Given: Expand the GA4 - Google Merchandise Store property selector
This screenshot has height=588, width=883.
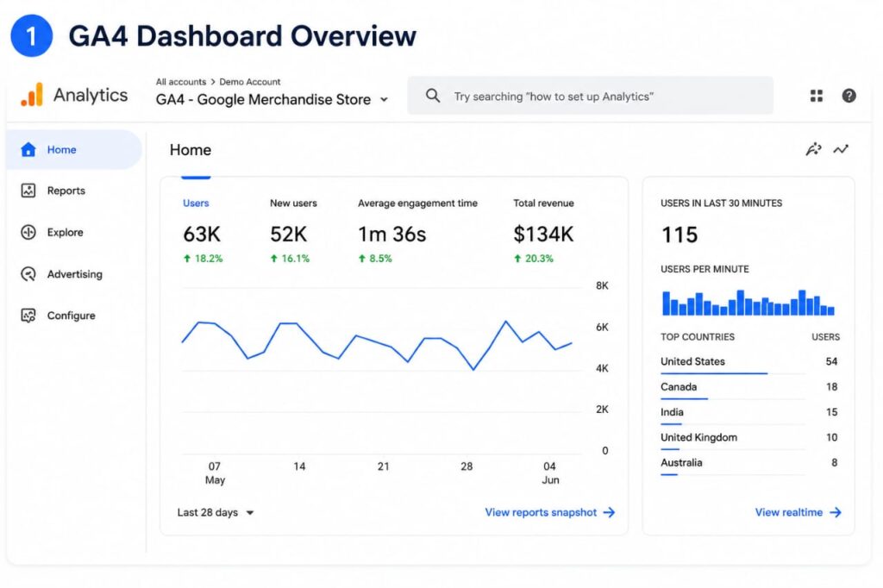Looking at the screenshot, I should 272,99.
